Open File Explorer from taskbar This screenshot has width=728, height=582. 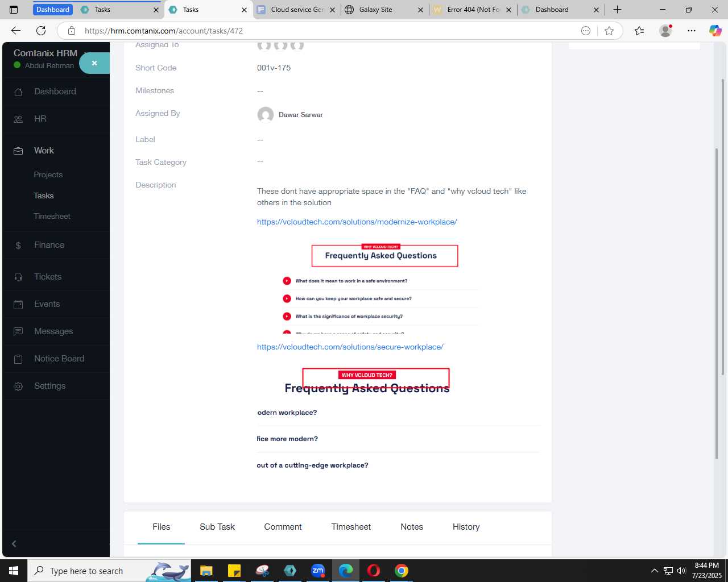(x=206, y=571)
